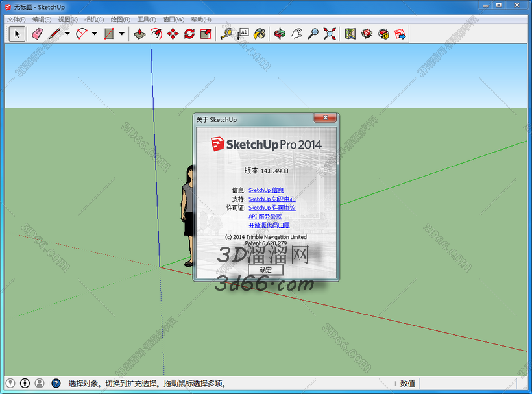The image size is (532, 394).
Task: Choose the Rotate tool
Action: [x=189, y=34]
